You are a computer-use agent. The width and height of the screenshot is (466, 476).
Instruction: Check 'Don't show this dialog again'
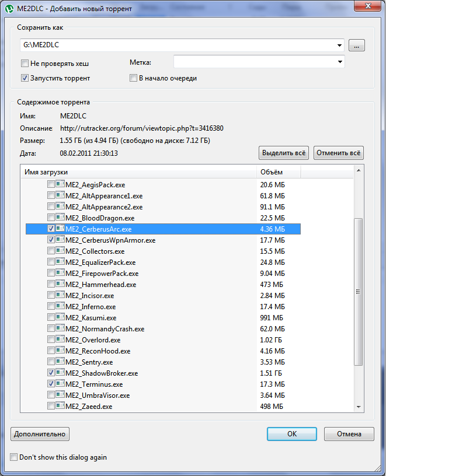[x=13, y=457]
